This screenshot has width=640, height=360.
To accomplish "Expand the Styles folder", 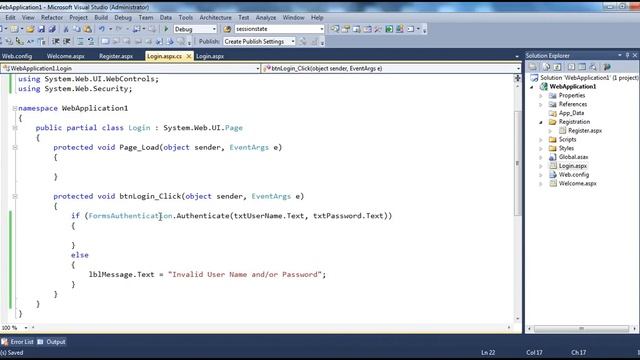I will (541, 149).
